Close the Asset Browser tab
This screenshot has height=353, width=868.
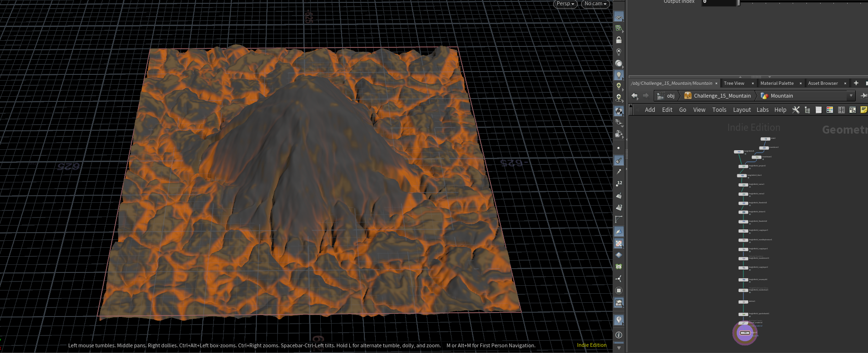click(x=845, y=83)
